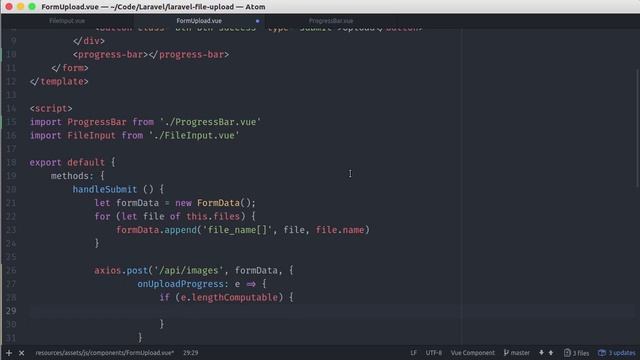The height and width of the screenshot is (360, 640).
Task: Click the X icon in the status bar
Action: click(x=22, y=353)
